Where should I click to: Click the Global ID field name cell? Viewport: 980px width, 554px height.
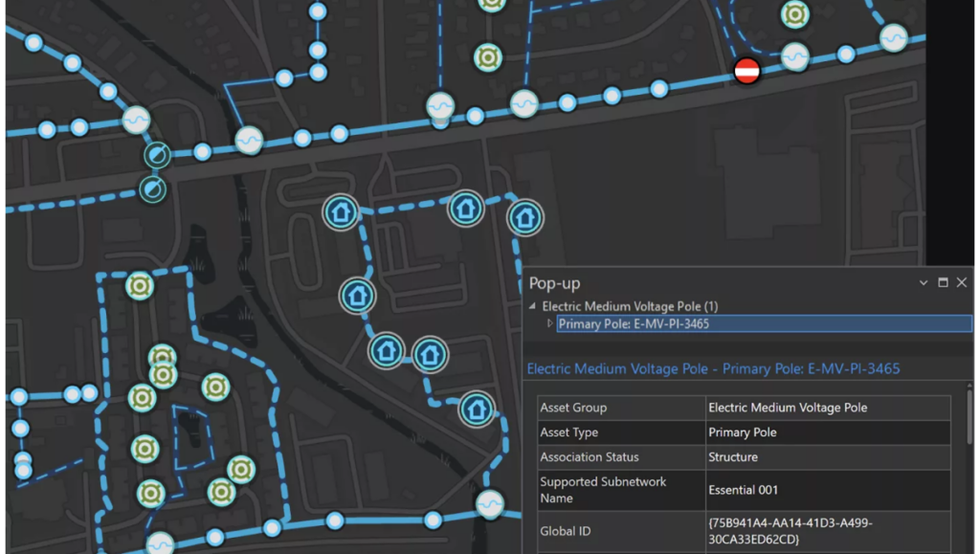coord(621,531)
